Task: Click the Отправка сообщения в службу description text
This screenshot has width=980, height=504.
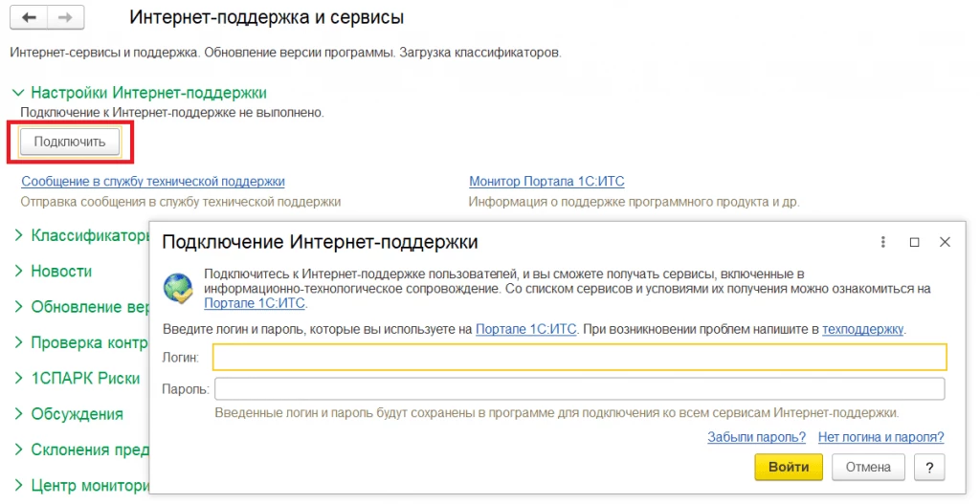Action: point(181,202)
